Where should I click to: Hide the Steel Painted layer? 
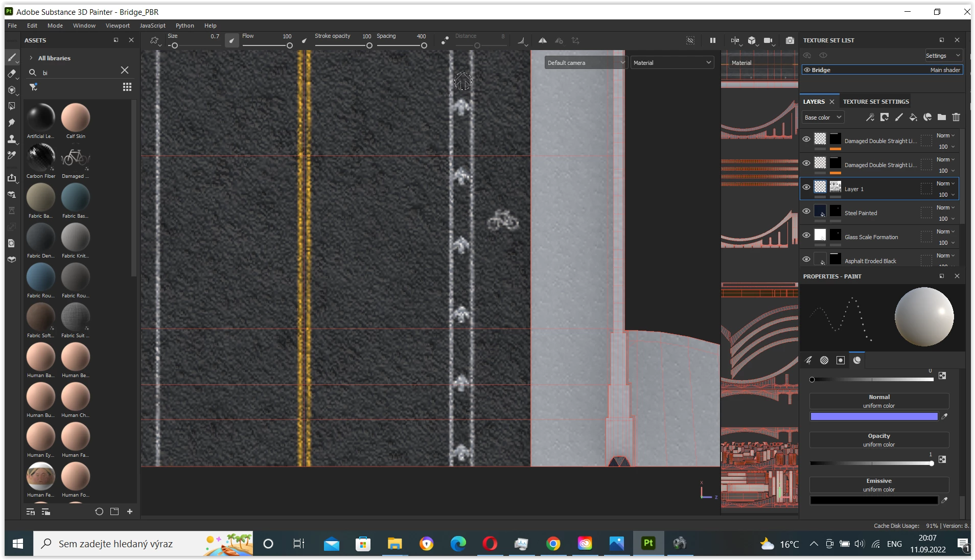click(x=806, y=211)
